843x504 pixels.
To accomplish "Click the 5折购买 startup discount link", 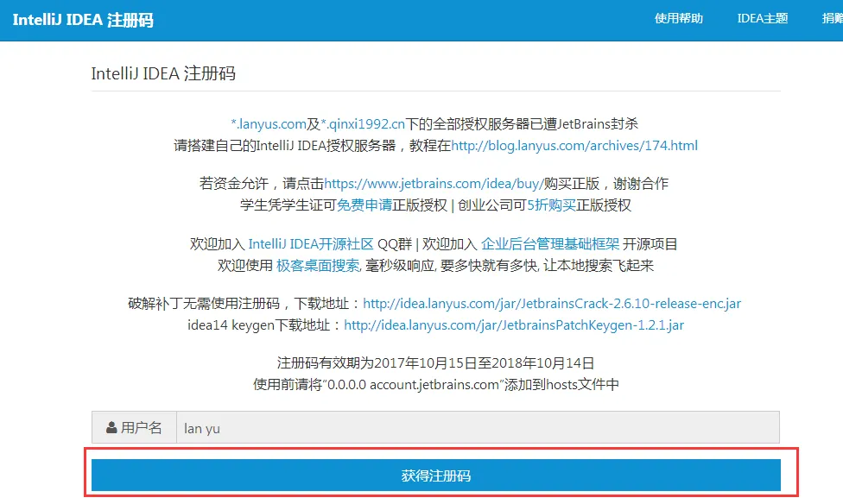I will [552, 205].
